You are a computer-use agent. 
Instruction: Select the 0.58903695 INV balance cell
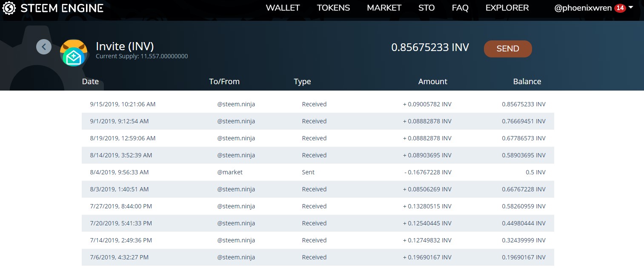tap(524, 155)
